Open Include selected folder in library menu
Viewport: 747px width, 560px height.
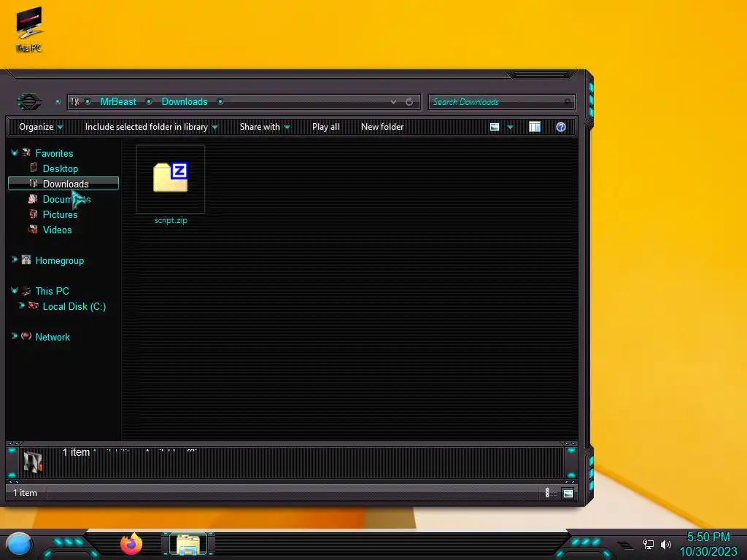[151, 127]
